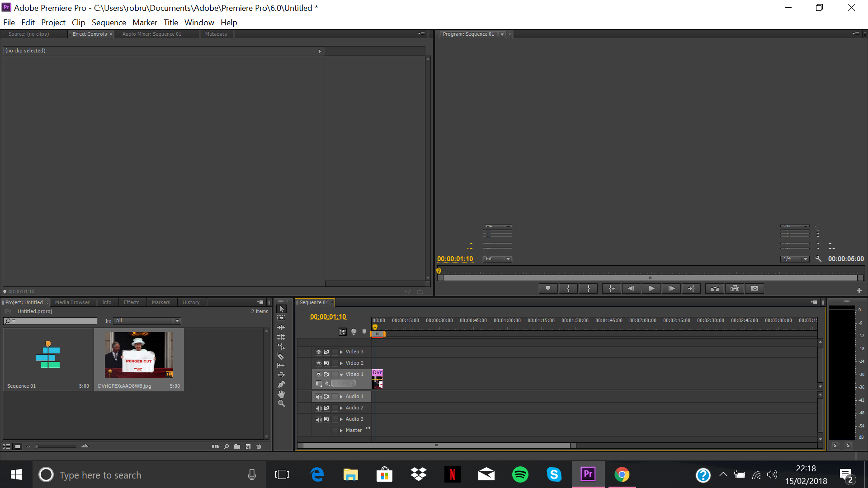Image resolution: width=868 pixels, height=488 pixels.
Task: Select the Zoom tool in tools panel
Action: pyautogui.click(x=281, y=404)
